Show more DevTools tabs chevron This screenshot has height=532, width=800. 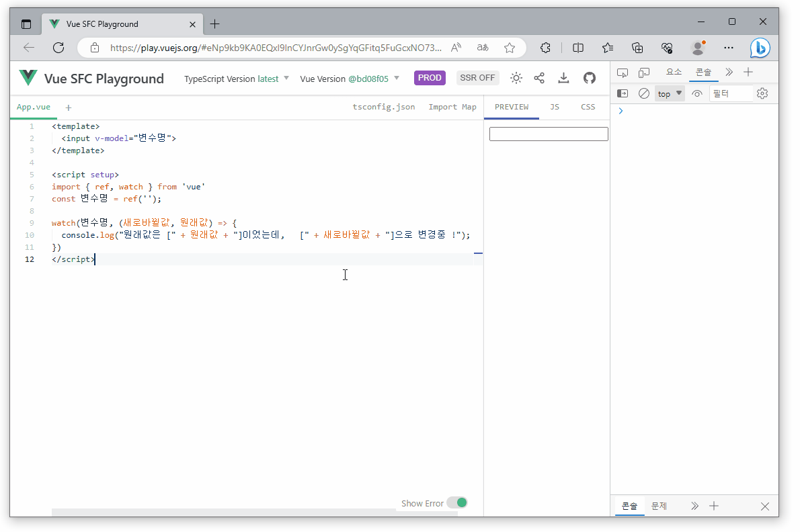click(x=729, y=73)
